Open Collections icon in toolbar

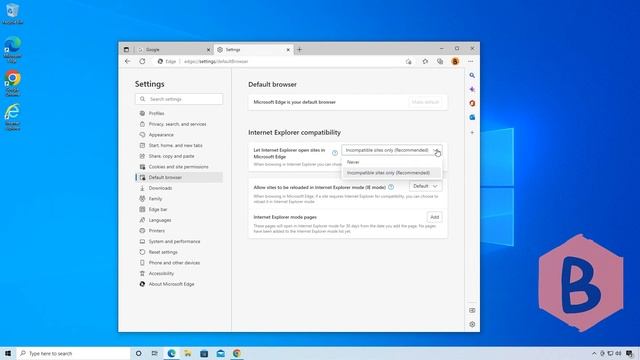tap(440, 61)
